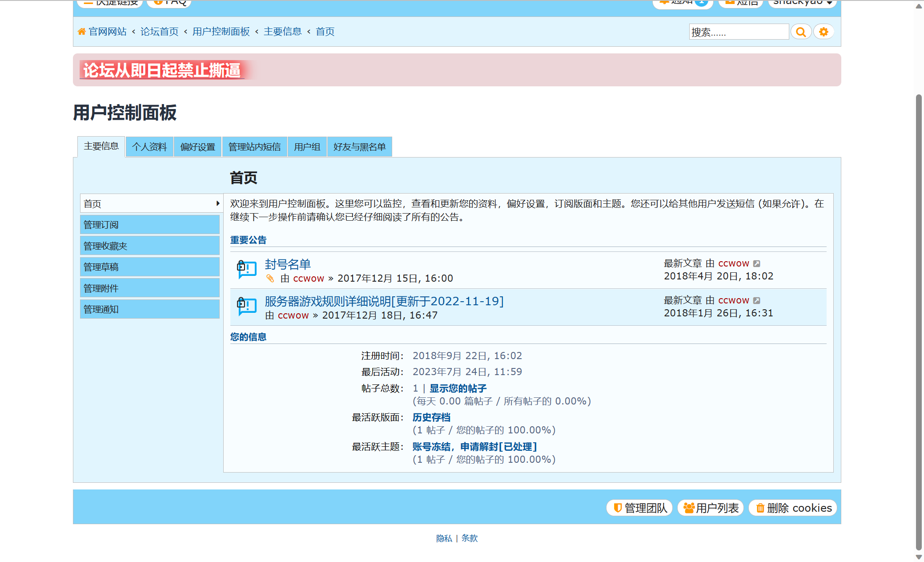Screen dimensions: 924x562
Task: Switch to the 好友与黑名单 tab
Action: tap(359, 146)
